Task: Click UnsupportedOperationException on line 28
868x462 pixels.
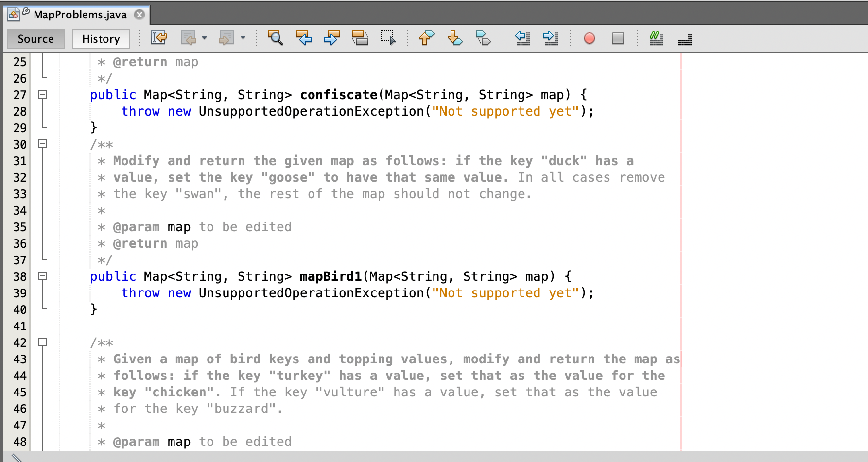Action: tap(312, 111)
